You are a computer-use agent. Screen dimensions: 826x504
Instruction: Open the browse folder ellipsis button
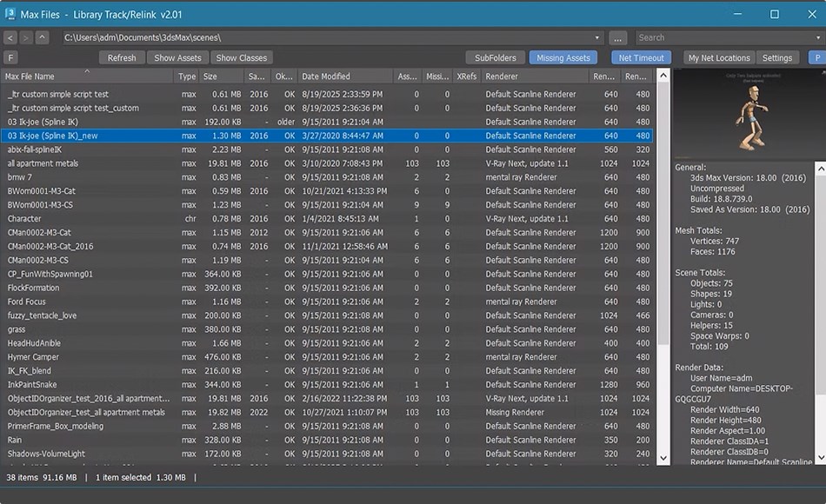tap(617, 38)
